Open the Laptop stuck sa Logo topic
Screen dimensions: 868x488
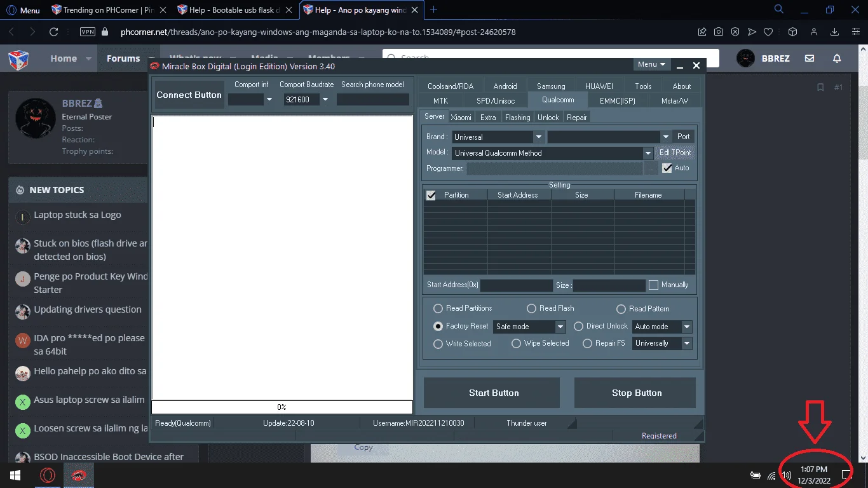click(77, 215)
